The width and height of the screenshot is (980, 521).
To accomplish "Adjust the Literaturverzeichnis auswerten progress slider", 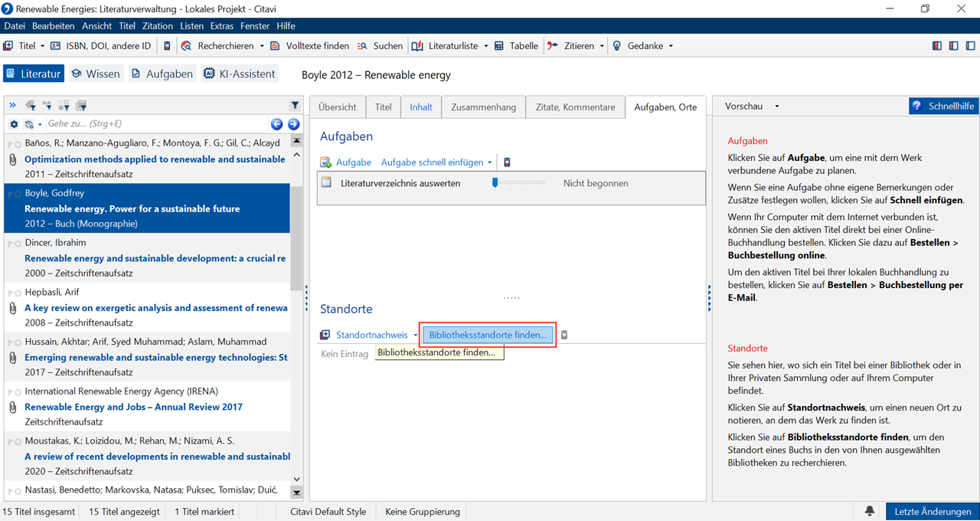I will pos(495,183).
